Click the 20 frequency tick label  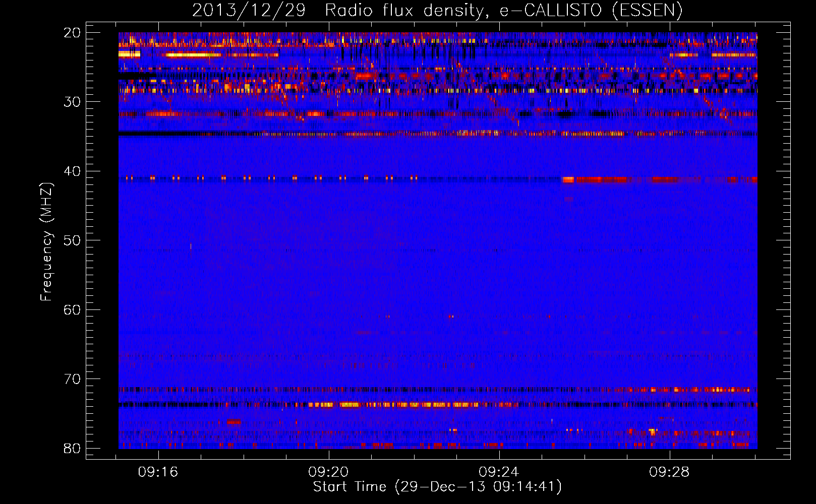(72, 33)
